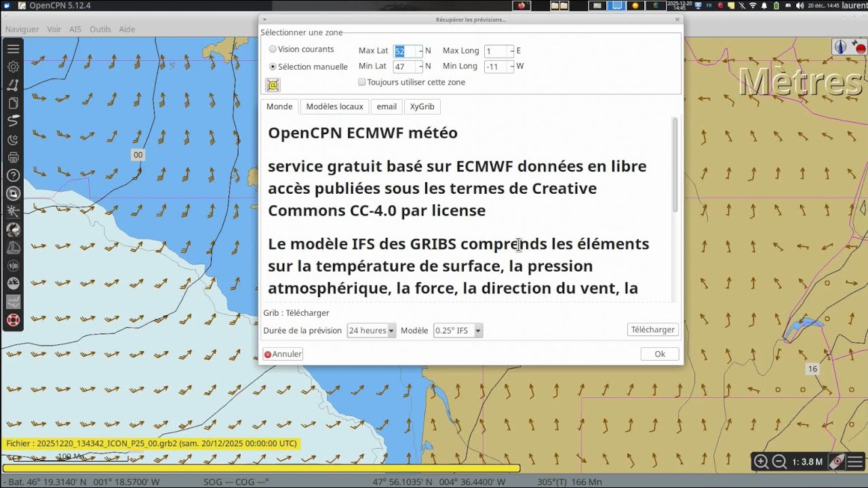Click the sailboat plugin icon

pyautogui.click(x=13, y=248)
